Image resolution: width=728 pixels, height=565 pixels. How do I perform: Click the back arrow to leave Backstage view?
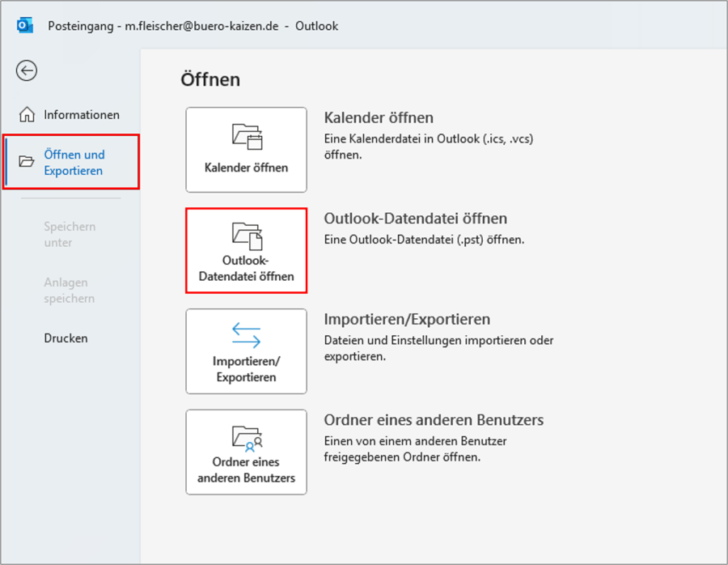tap(27, 71)
